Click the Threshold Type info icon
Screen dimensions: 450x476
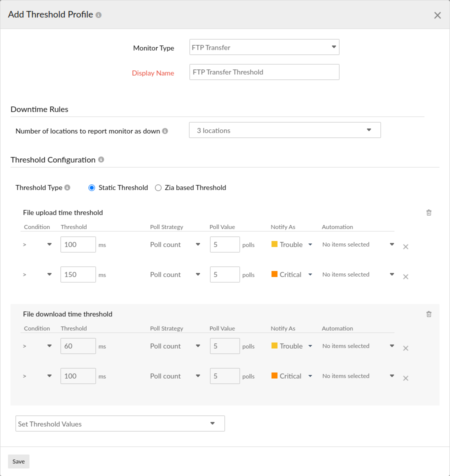pos(67,187)
